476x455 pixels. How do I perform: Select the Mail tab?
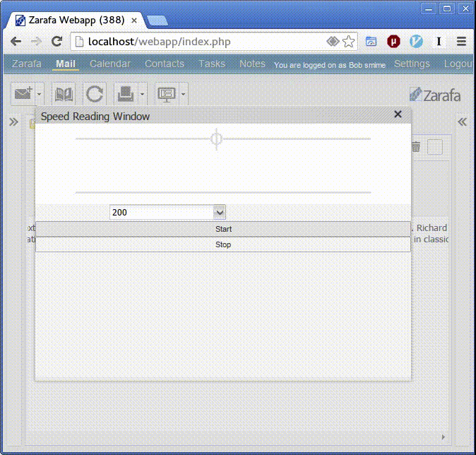66,64
